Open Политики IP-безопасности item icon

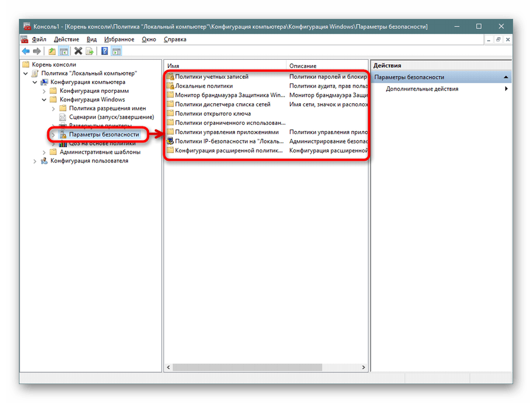(x=170, y=141)
